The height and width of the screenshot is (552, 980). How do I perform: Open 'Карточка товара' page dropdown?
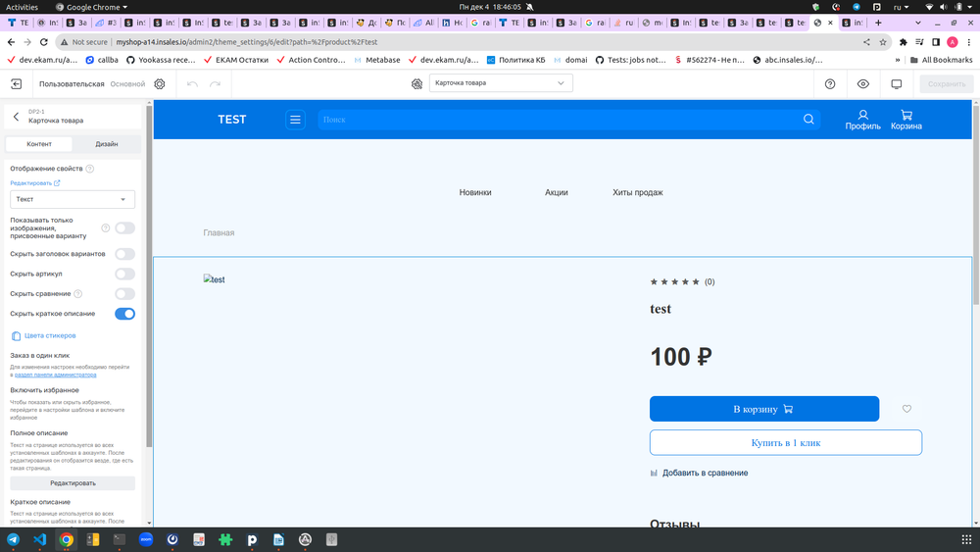500,83
